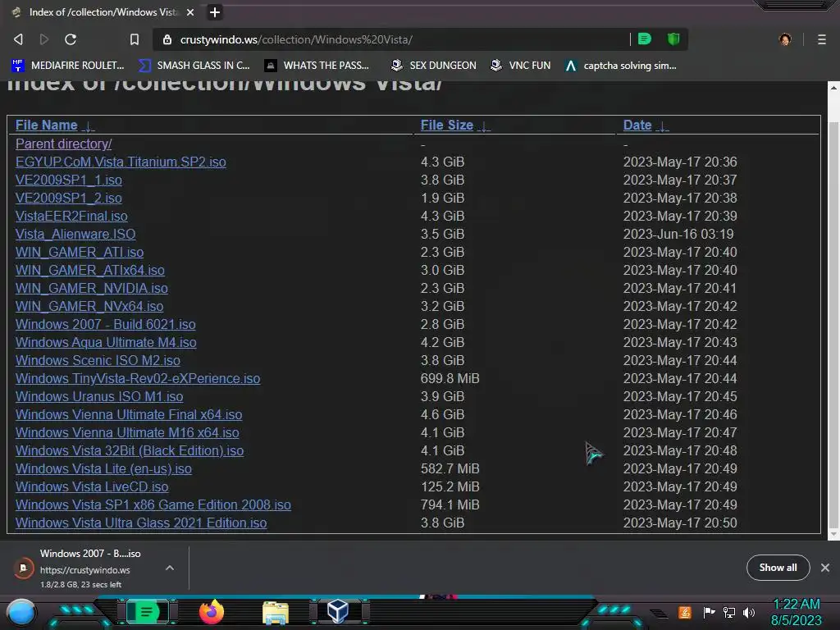Click Windows Vista 32Bit (Black Edition).iso
The width and height of the screenshot is (840, 630).
(130, 450)
